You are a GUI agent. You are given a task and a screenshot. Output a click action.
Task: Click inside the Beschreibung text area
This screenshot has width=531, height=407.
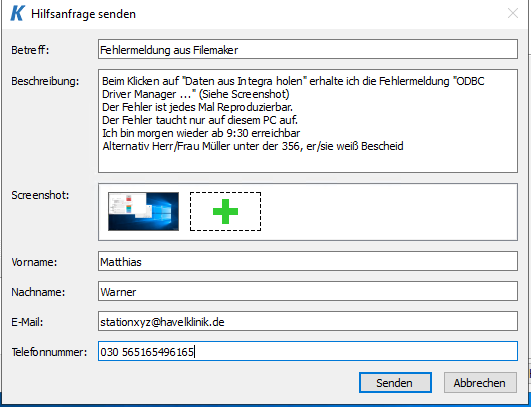click(308, 121)
